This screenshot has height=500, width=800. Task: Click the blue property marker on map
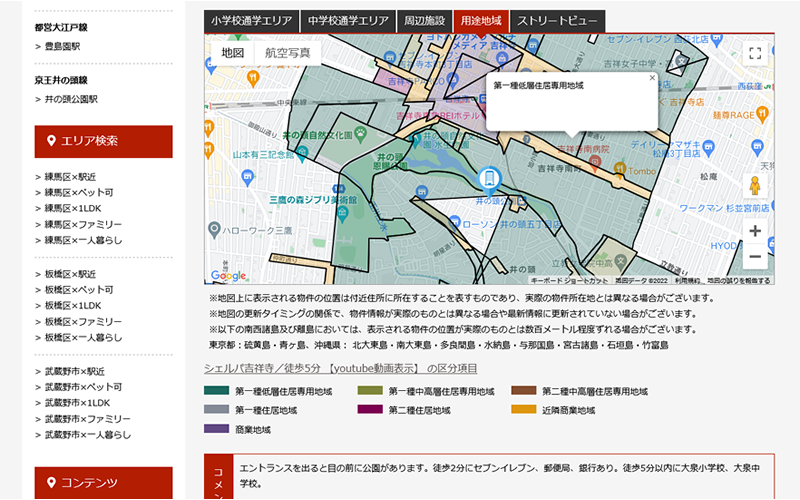point(488,180)
